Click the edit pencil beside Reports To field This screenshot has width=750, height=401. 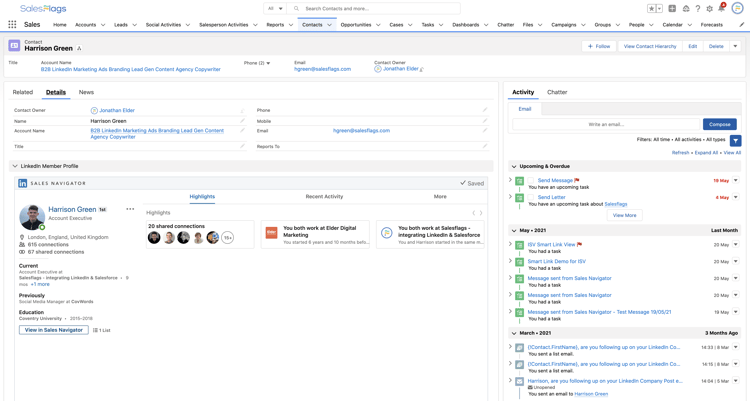[485, 146]
